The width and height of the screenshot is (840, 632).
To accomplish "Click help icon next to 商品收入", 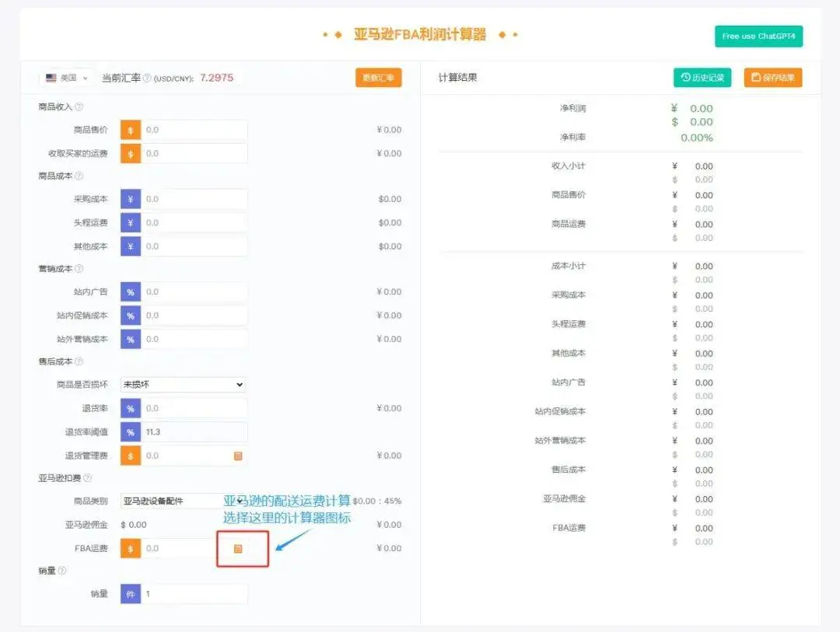I will click(x=79, y=106).
